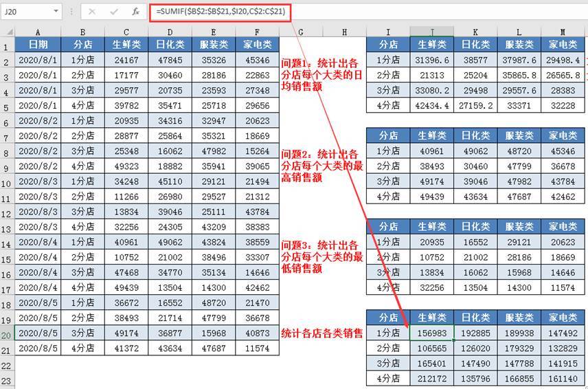Open the Insert Function fx button
Viewport: 588px width, 389px height.
pyautogui.click(x=135, y=12)
